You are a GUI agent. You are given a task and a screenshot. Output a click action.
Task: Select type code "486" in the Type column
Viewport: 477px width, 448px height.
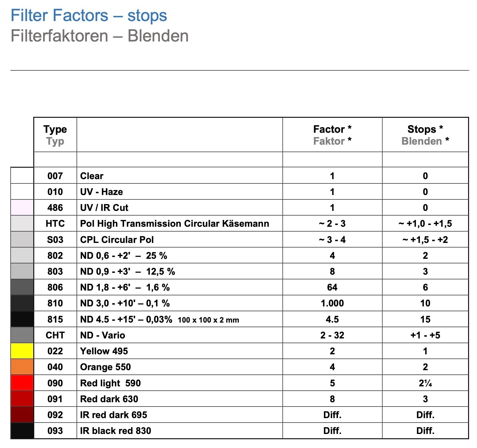[55, 208]
